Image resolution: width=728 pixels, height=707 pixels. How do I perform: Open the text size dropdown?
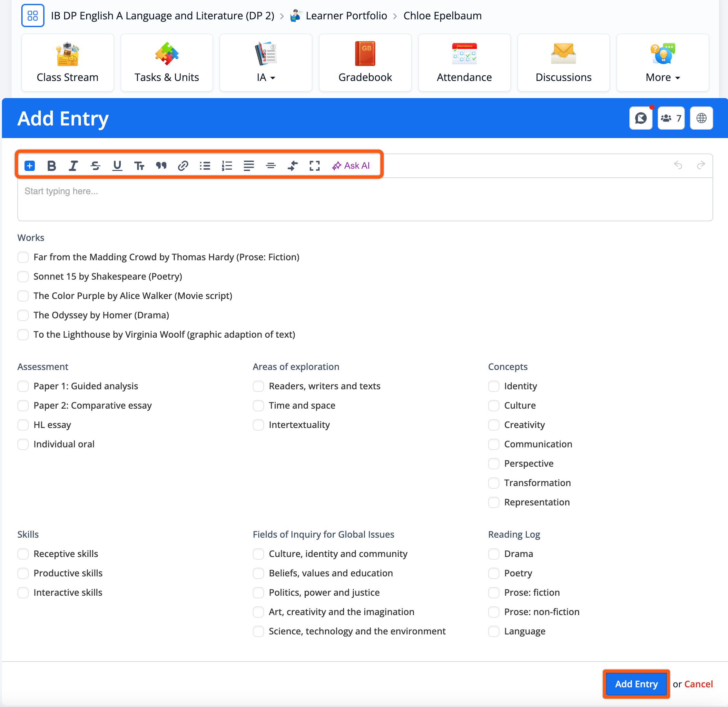[139, 166]
